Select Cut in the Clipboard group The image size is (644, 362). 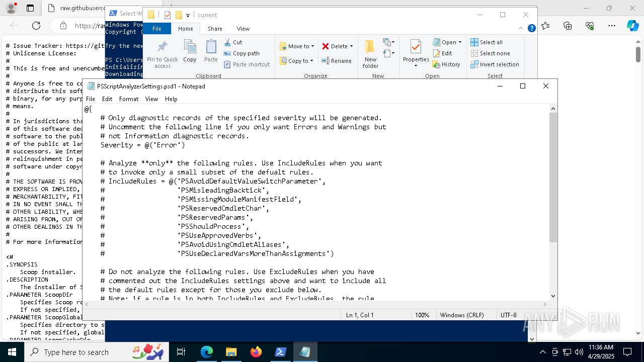[233, 42]
